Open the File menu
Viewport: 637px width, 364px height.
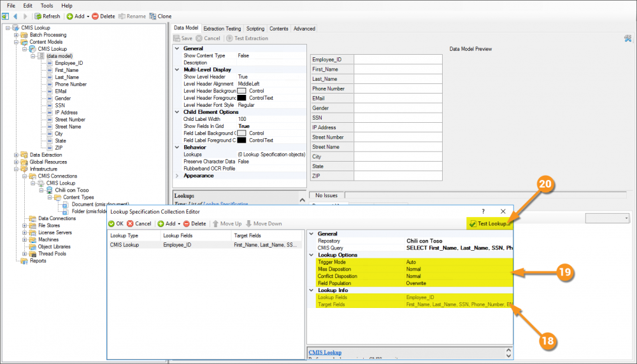(x=11, y=6)
